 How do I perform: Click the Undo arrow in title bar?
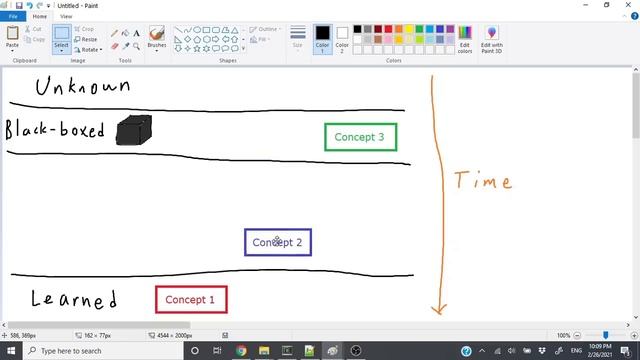coord(29,6)
